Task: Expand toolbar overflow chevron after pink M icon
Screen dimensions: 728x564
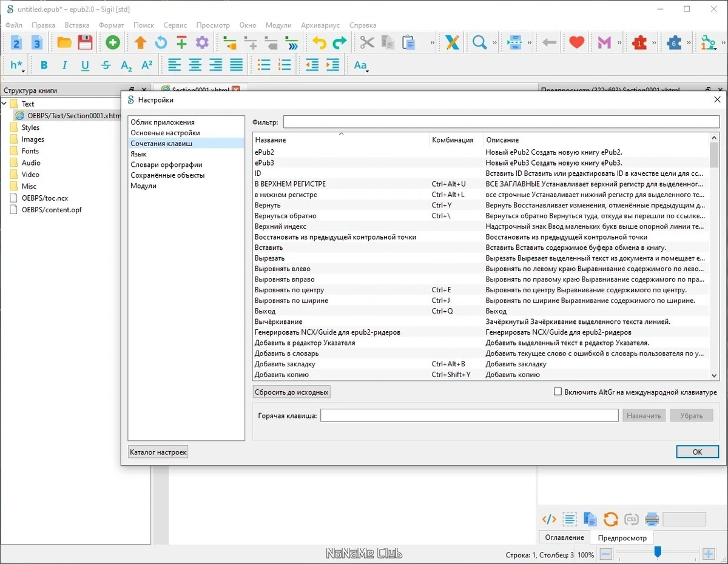Action: coord(619,43)
